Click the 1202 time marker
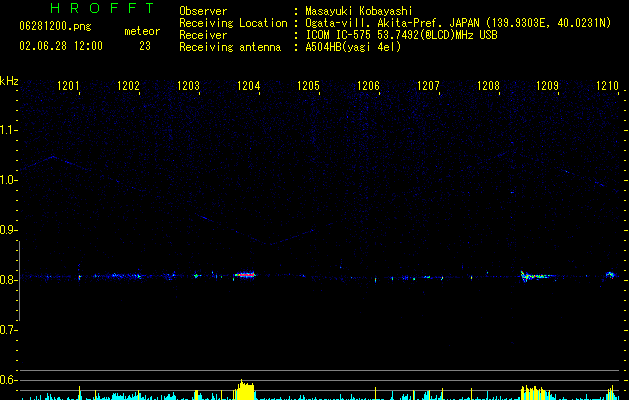 coord(128,86)
